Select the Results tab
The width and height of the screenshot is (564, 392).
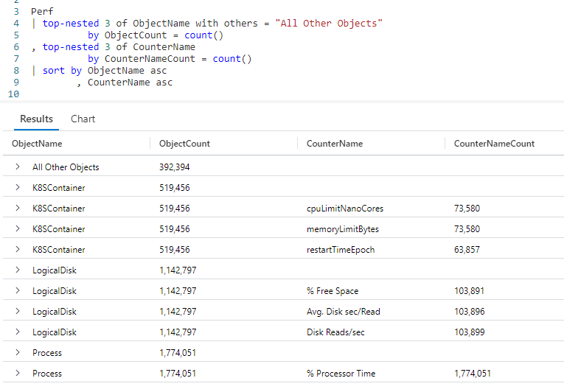[x=36, y=119]
